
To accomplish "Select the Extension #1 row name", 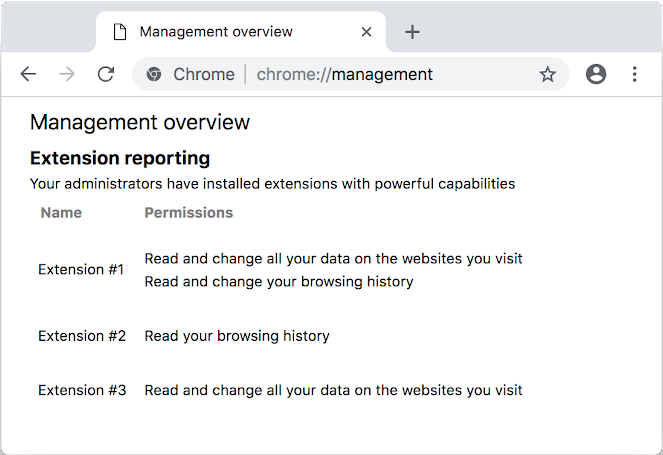I will coord(81,270).
